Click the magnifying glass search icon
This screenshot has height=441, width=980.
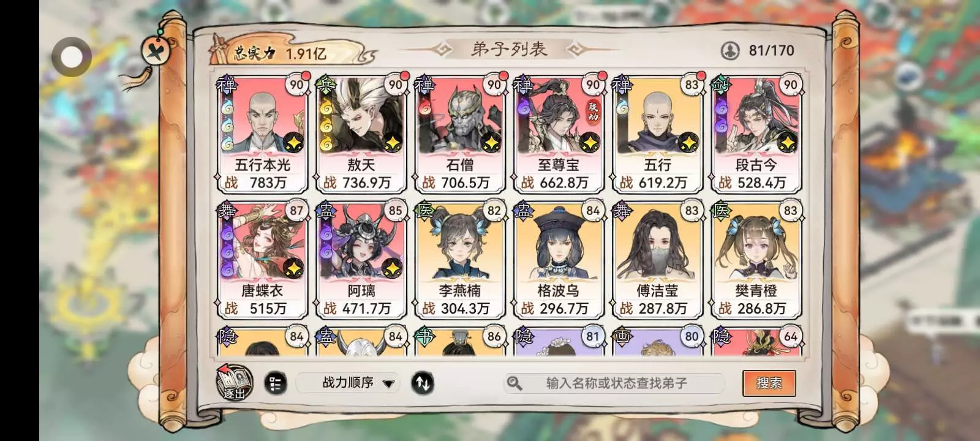(x=514, y=383)
